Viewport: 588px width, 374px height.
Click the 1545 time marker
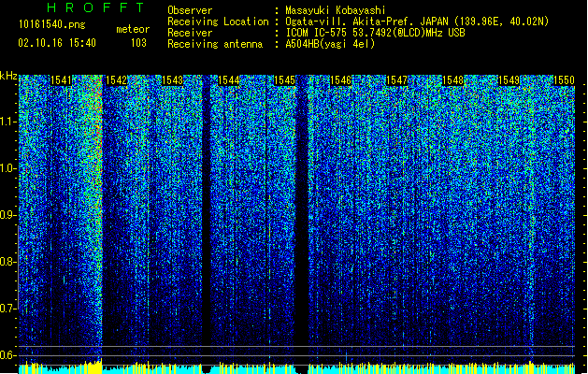coord(284,80)
